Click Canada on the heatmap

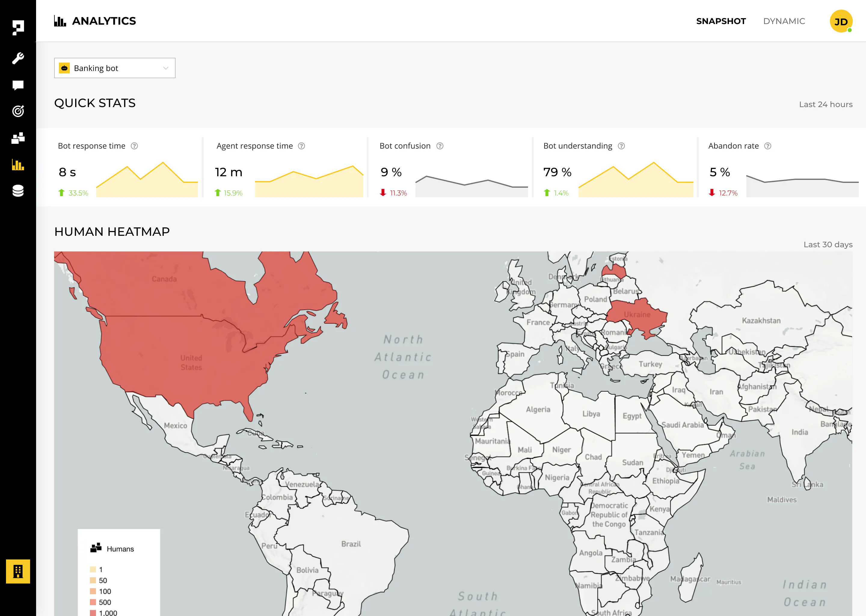[164, 279]
